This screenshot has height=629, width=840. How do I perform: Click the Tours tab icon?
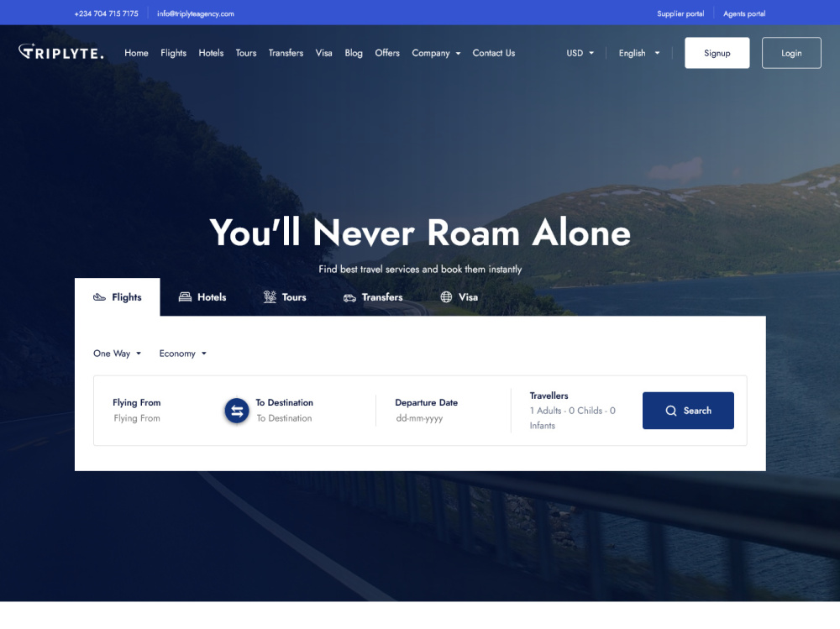coord(270,297)
